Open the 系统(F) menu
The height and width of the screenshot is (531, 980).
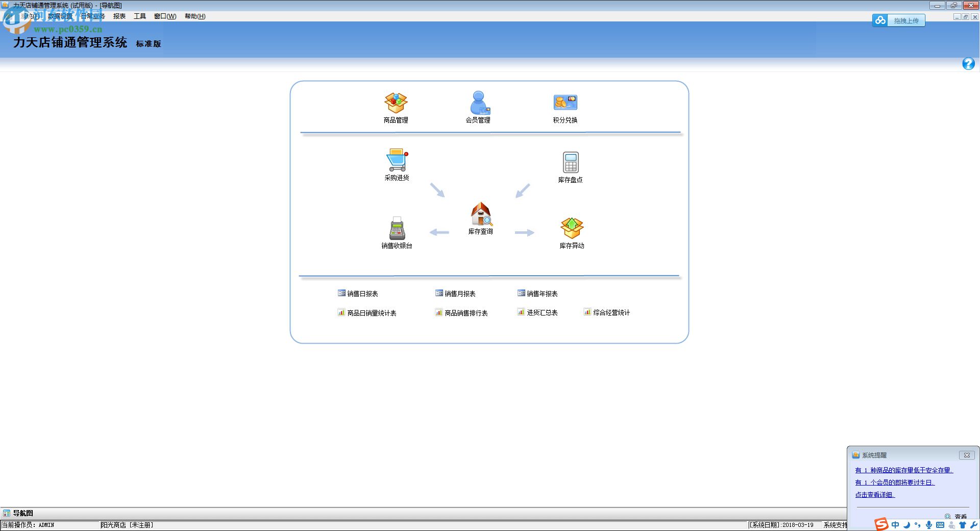point(30,16)
